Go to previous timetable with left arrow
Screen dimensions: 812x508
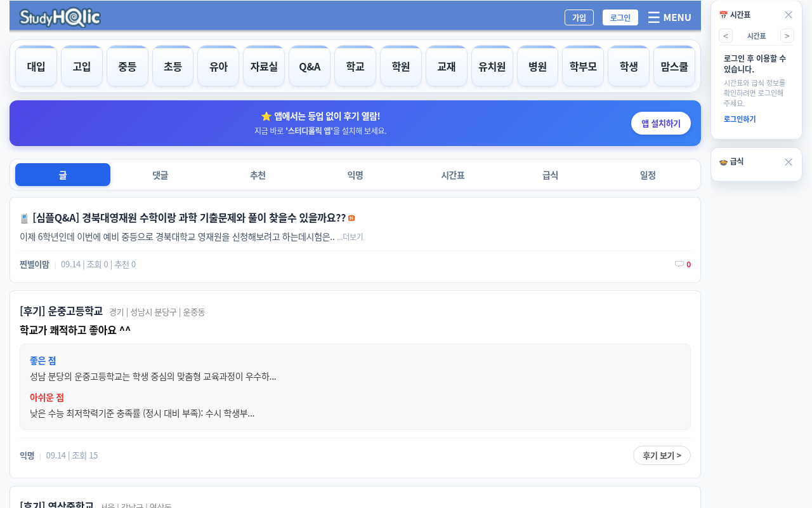click(726, 36)
